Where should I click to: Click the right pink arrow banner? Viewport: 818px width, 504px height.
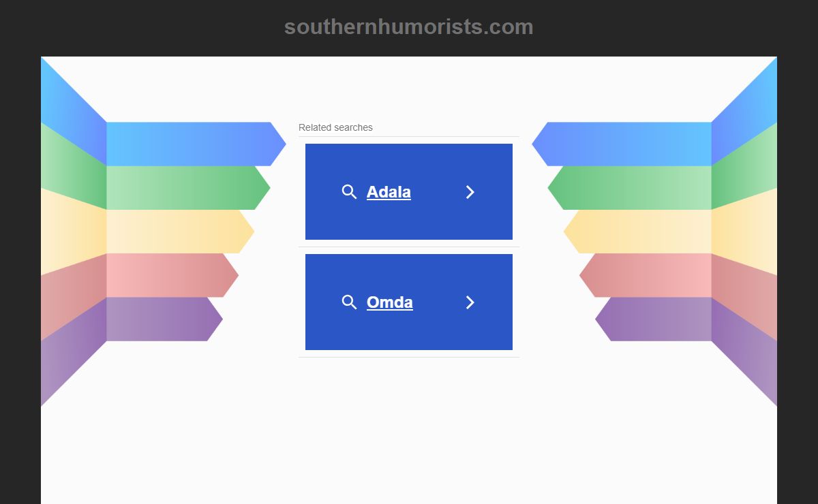[x=646, y=275]
